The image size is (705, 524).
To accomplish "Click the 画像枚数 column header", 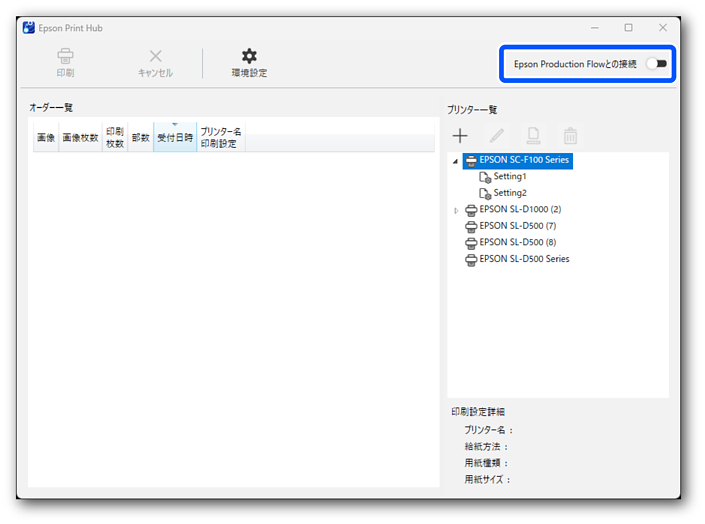I will [80, 138].
